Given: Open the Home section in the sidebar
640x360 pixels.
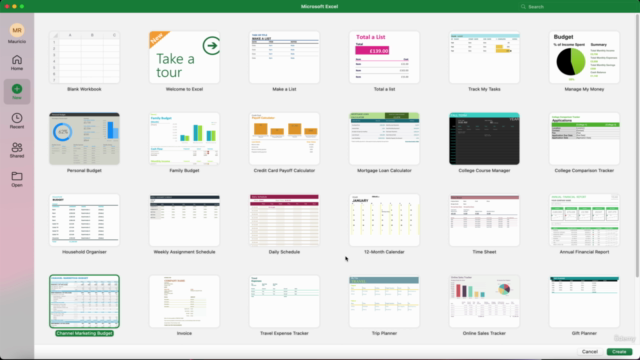Looking at the screenshot, I should point(17,63).
